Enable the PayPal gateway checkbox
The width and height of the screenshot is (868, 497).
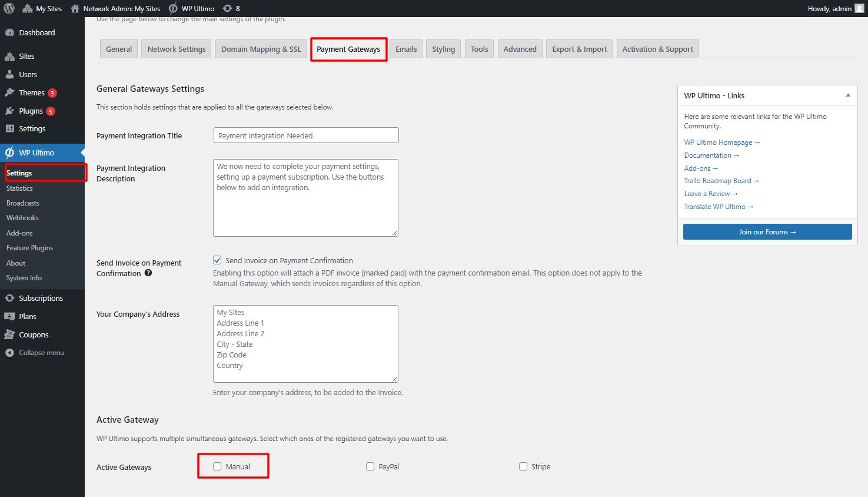click(x=370, y=466)
